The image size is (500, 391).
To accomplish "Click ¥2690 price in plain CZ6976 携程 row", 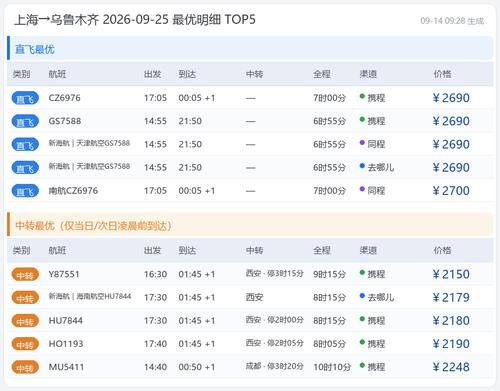I will point(451,98).
